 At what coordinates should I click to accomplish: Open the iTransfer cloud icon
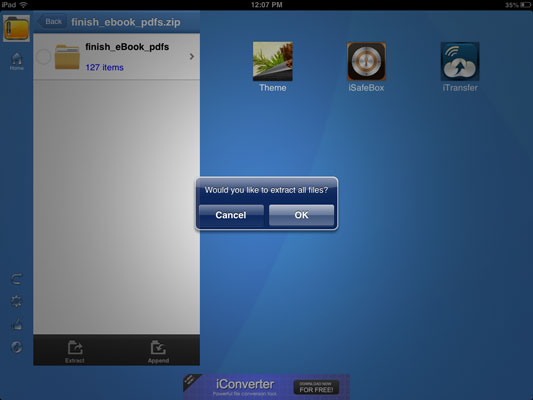click(x=460, y=62)
